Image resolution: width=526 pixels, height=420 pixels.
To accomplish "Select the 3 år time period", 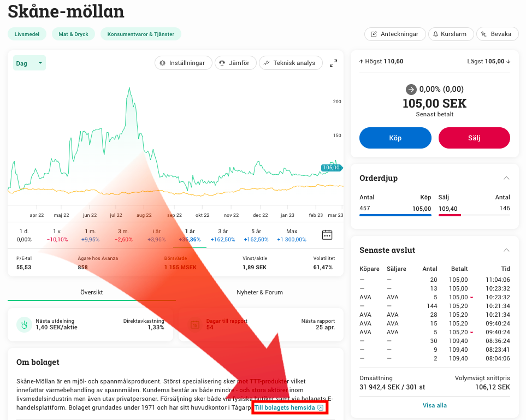I will pyautogui.click(x=223, y=235).
